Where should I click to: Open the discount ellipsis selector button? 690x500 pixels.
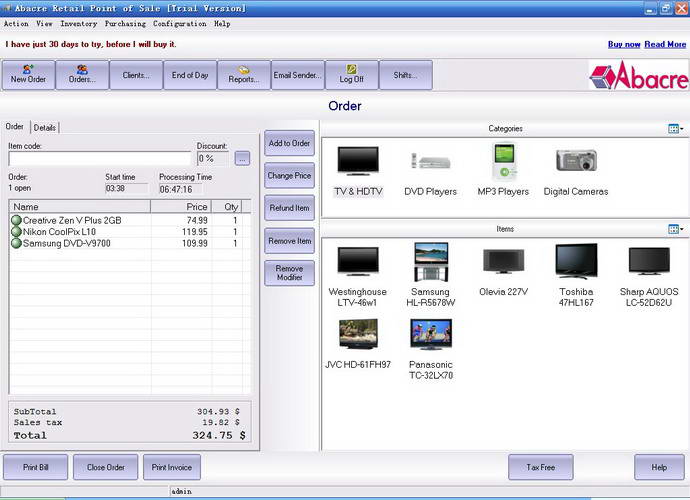[x=242, y=158]
